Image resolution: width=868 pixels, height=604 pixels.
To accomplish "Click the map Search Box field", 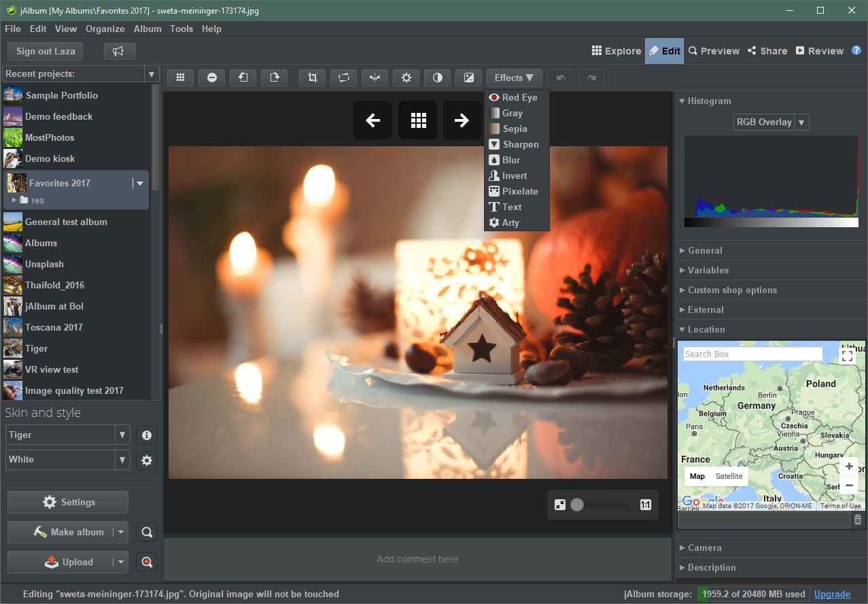I will [752, 354].
